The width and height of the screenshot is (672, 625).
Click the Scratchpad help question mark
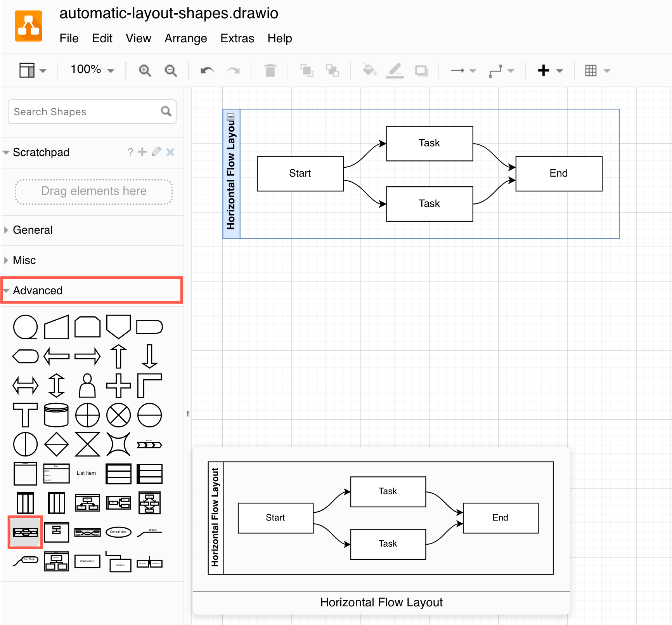[x=130, y=152]
